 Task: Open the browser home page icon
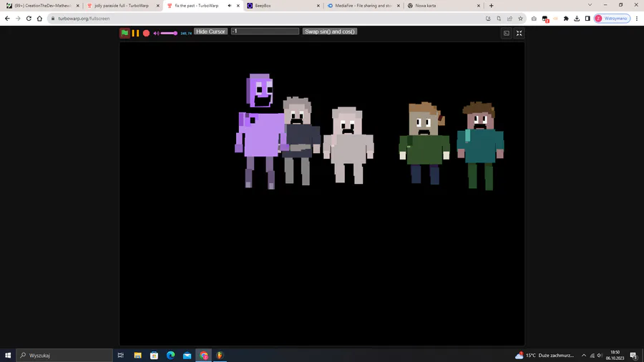[x=39, y=19]
